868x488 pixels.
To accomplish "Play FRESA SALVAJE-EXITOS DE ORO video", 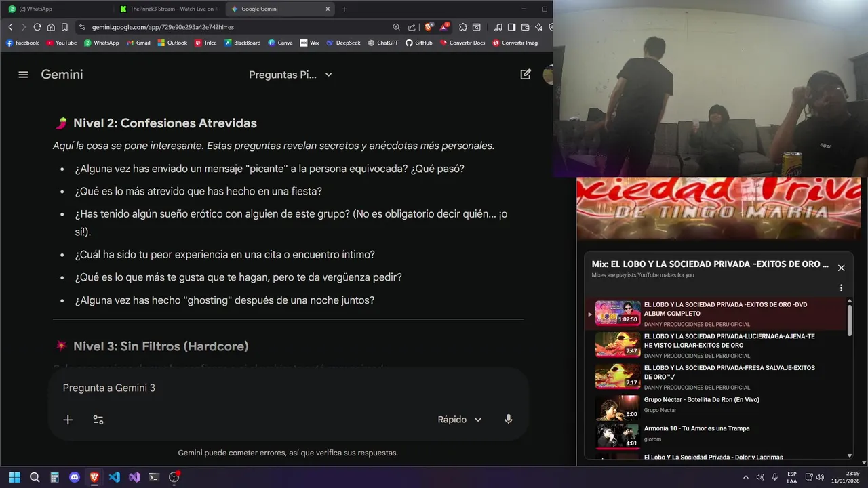I will pyautogui.click(x=716, y=377).
